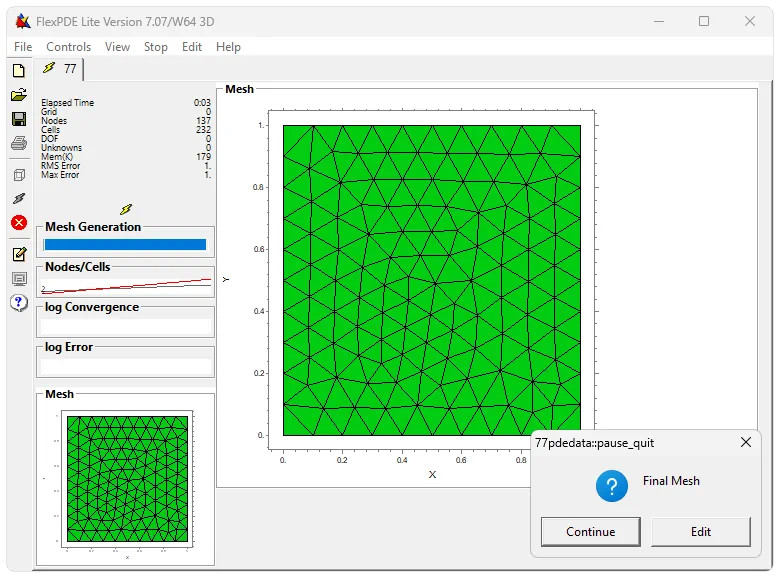Click the X axis label of the mesh plot

[432, 474]
